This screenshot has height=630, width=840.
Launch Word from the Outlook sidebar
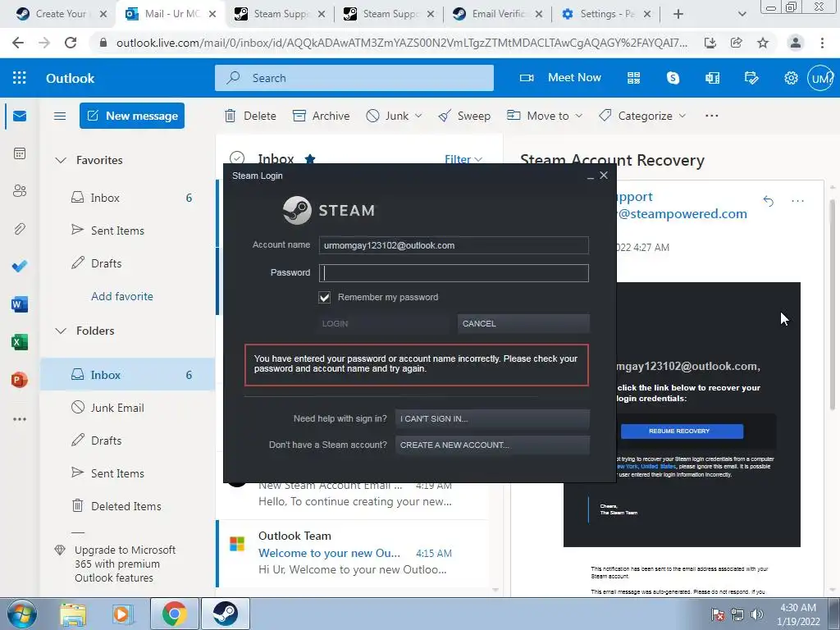(20, 304)
